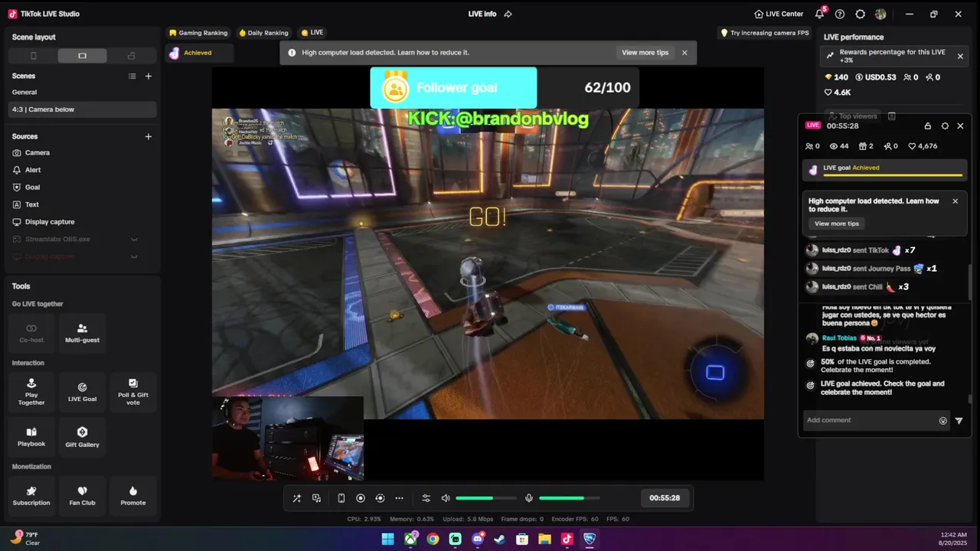Open the notifications bell
Image resolution: width=980 pixels, height=551 pixels.
(820, 14)
